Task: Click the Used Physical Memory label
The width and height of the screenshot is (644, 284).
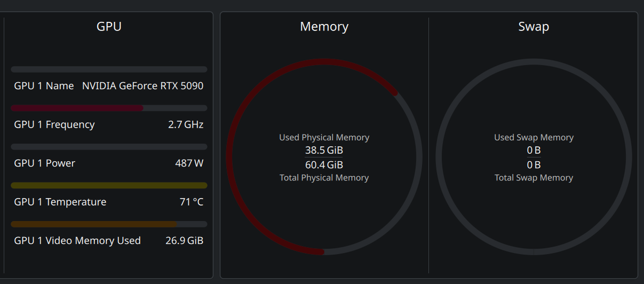Action: point(324,138)
